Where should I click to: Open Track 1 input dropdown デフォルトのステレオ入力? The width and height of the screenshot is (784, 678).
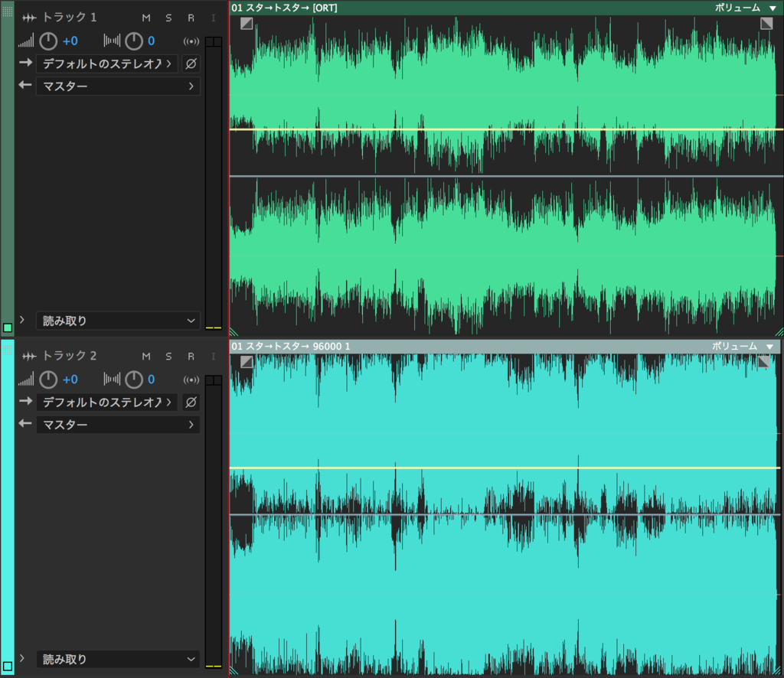point(107,64)
